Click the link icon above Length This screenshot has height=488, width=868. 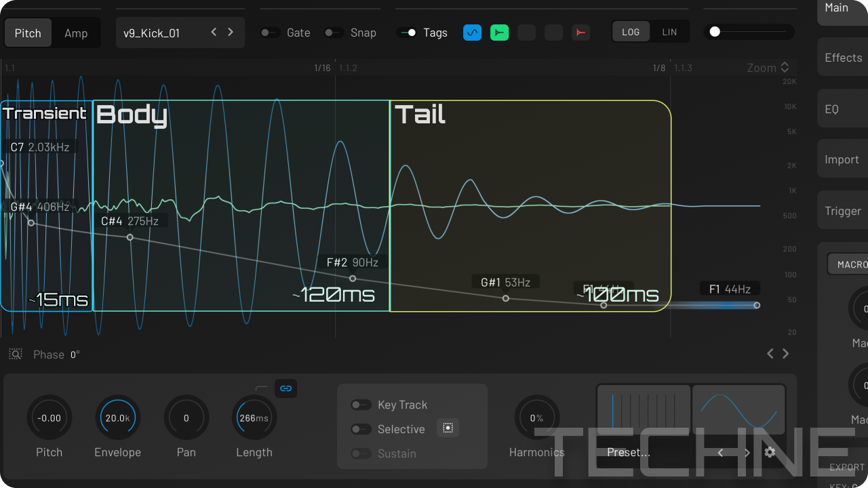[285, 388]
